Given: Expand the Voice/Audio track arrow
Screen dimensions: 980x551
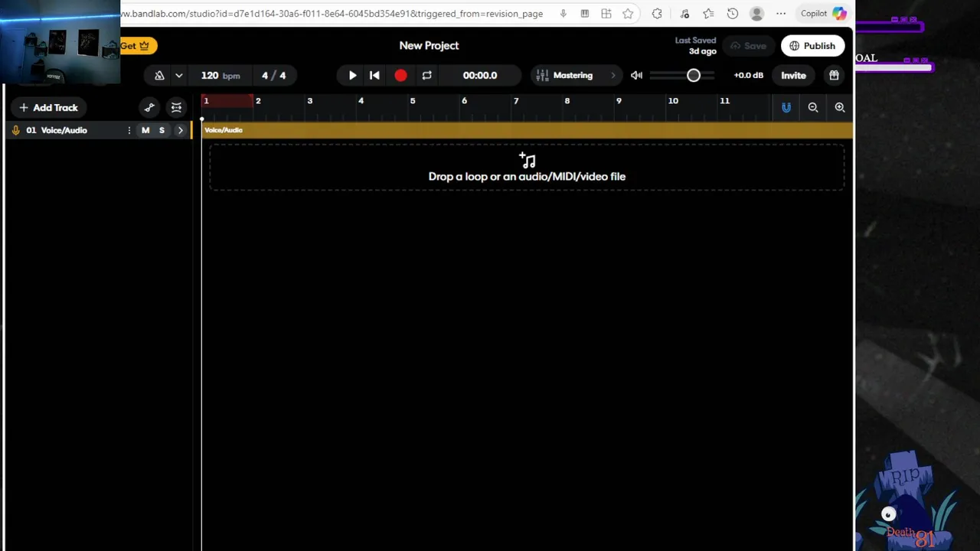Looking at the screenshot, I should tap(181, 130).
